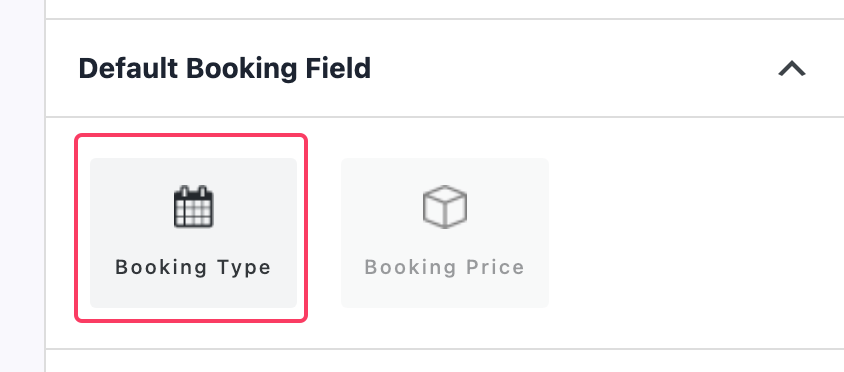The width and height of the screenshot is (844, 372).
Task: Click the greyed-out Booking Price tile
Action: pyautogui.click(x=445, y=233)
